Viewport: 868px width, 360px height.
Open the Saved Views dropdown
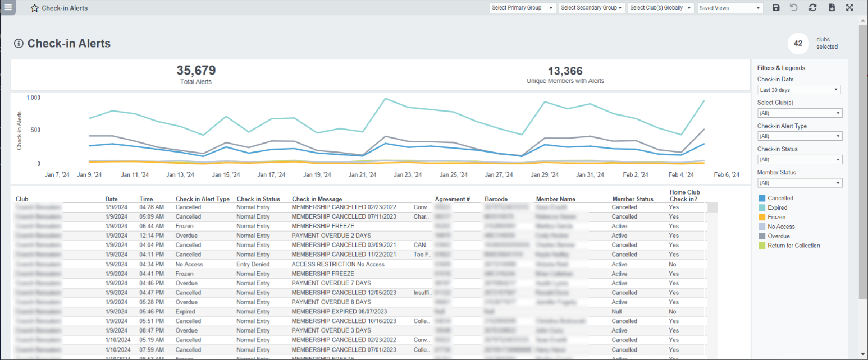[729, 8]
